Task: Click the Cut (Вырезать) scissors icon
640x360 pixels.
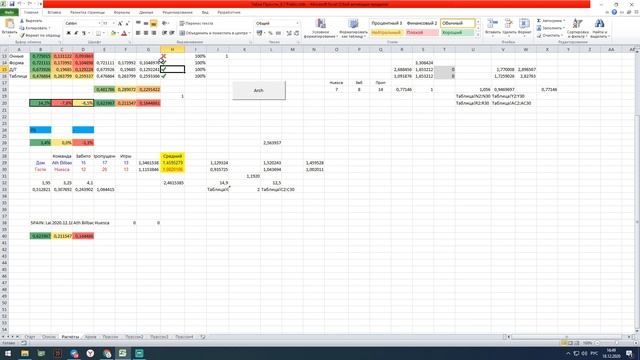Action: coord(22,21)
